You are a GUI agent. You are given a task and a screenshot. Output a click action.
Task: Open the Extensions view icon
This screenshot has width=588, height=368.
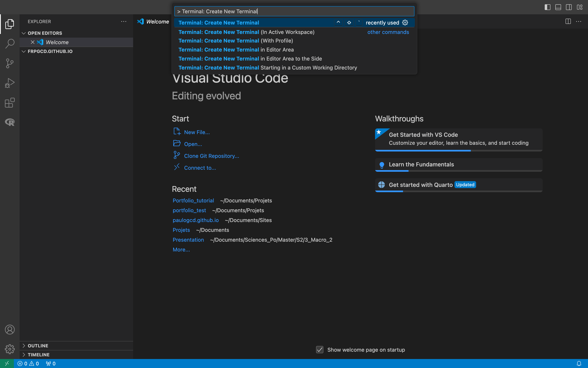10,103
